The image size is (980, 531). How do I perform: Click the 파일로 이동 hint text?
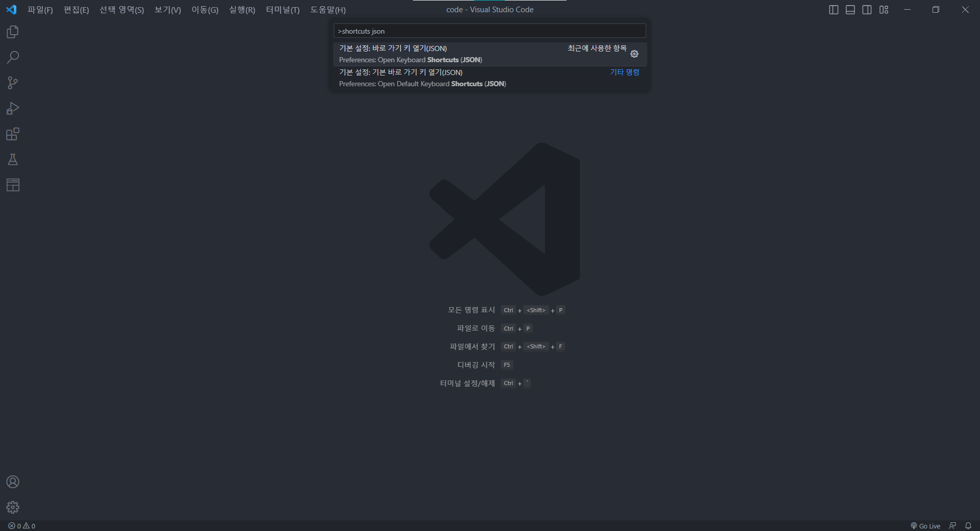click(476, 328)
